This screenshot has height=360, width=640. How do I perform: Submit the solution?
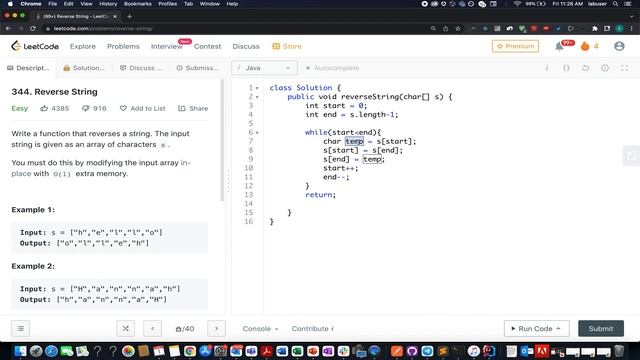[601, 329]
